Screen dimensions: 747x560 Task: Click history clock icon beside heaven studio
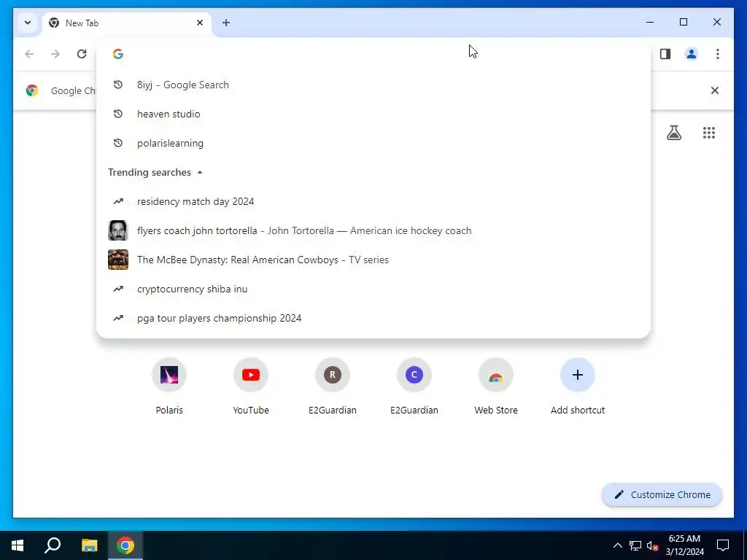(118, 114)
